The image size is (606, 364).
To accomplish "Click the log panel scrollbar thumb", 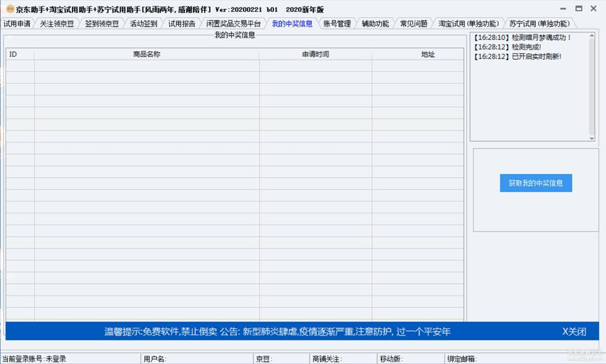I will [592, 86].
